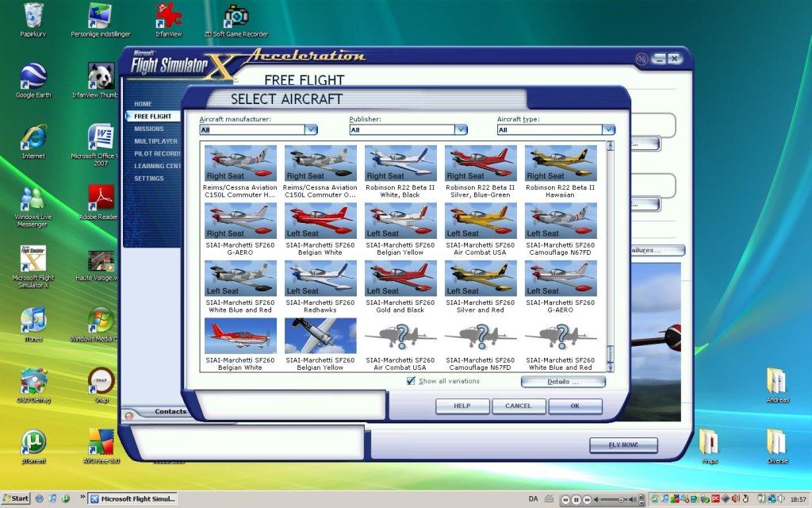Open the Andreas folder on the desktop
The height and width of the screenshot is (508, 812).
point(776,381)
